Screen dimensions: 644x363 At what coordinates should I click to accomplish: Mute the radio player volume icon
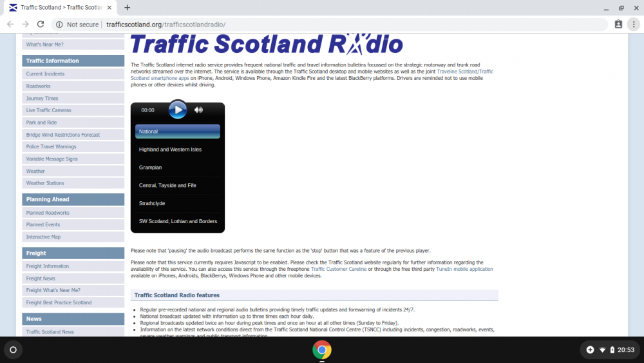199,110
